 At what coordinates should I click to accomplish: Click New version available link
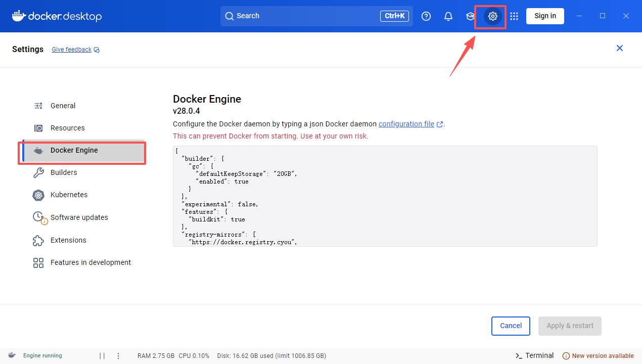(603, 356)
